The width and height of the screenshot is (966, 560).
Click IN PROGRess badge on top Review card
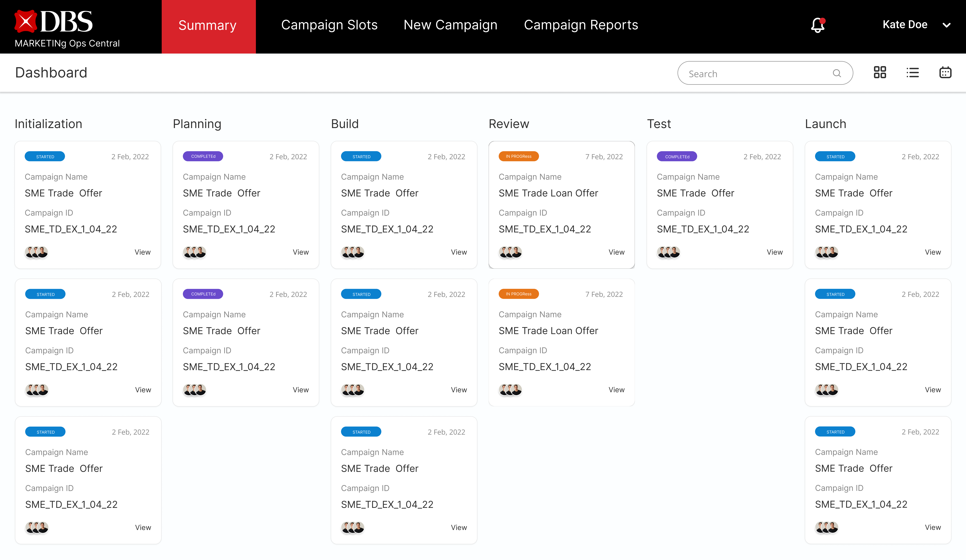click(x=519, y=156)
